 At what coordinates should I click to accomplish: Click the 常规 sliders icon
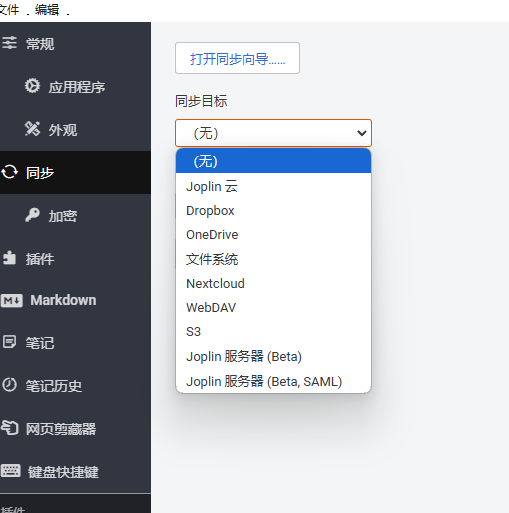tap(9, 43)
